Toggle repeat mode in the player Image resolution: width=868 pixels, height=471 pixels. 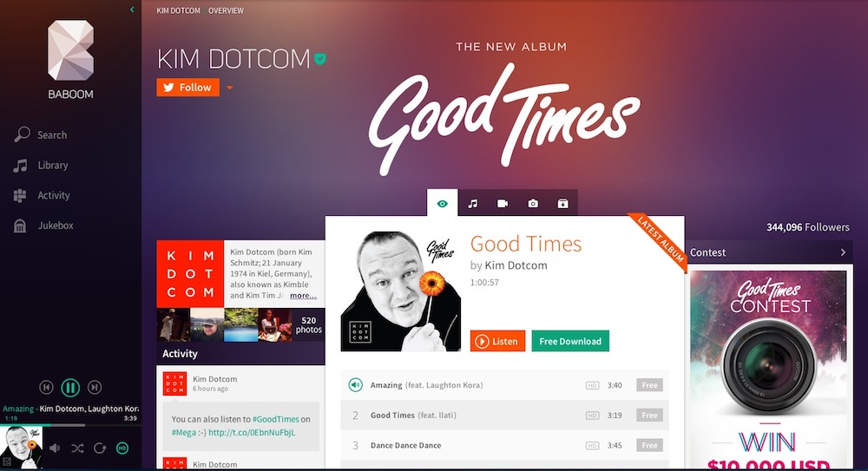pyautogui.click(x=100, y=448)
